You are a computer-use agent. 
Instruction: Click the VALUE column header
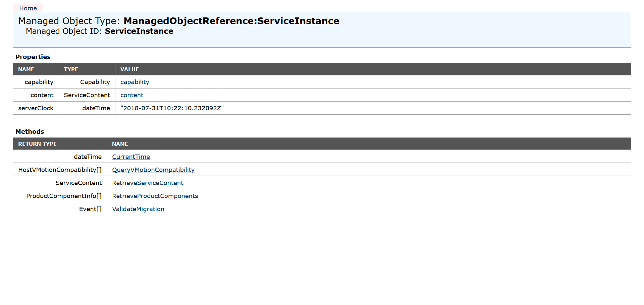click(x=129, y=69)
